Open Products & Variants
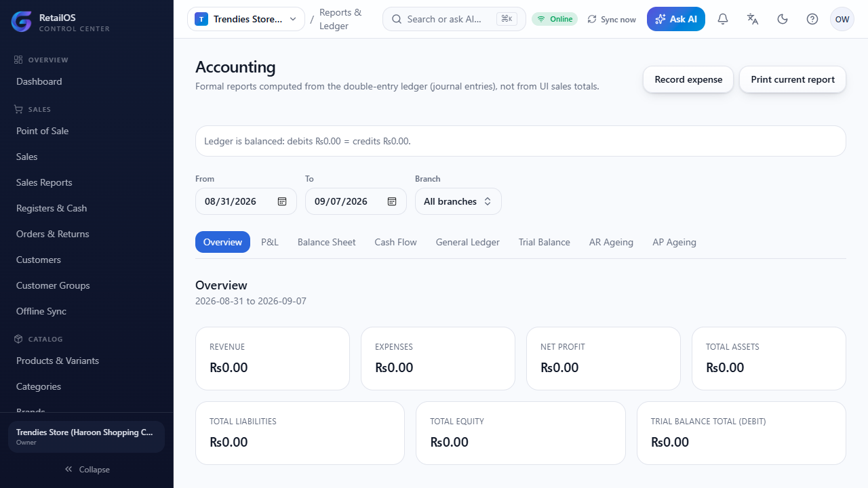Screen dimensions: 868x488 pos(87,361)
